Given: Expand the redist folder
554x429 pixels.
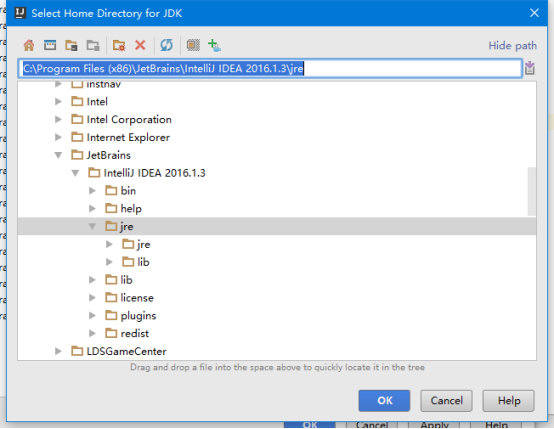Looking at the screenshot, I should click(x=92, y=333).
